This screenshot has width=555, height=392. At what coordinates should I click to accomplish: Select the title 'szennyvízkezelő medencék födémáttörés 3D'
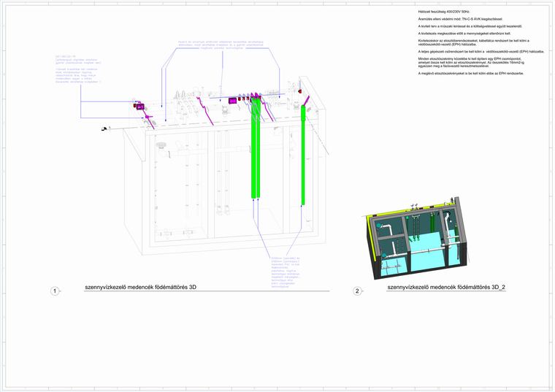tap(140, 288)
